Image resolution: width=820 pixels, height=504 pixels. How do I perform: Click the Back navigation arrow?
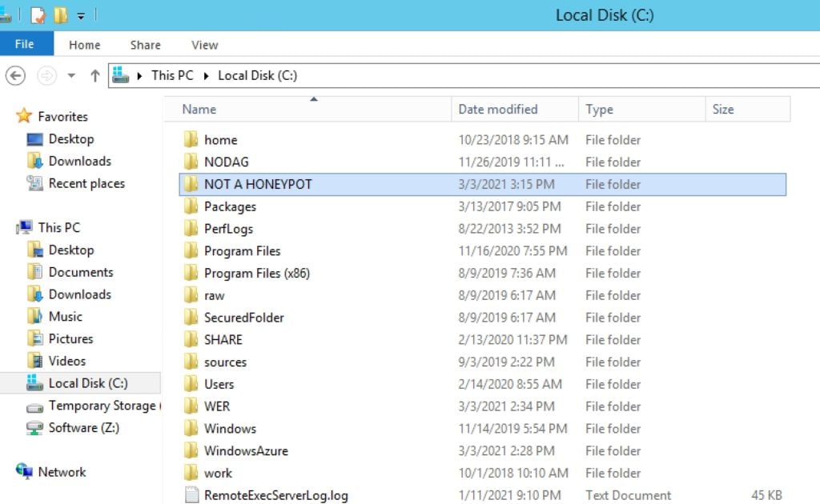[x=15, y=75]
